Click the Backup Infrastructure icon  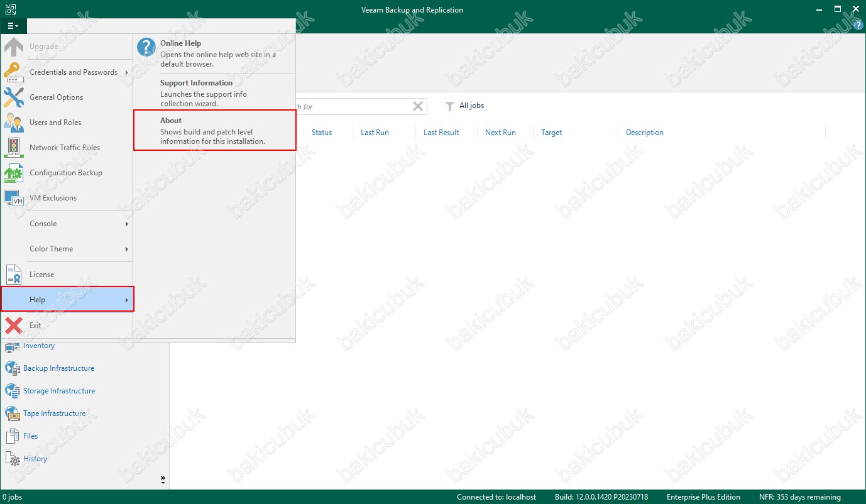pyautogui.click(x=13, y=368)
